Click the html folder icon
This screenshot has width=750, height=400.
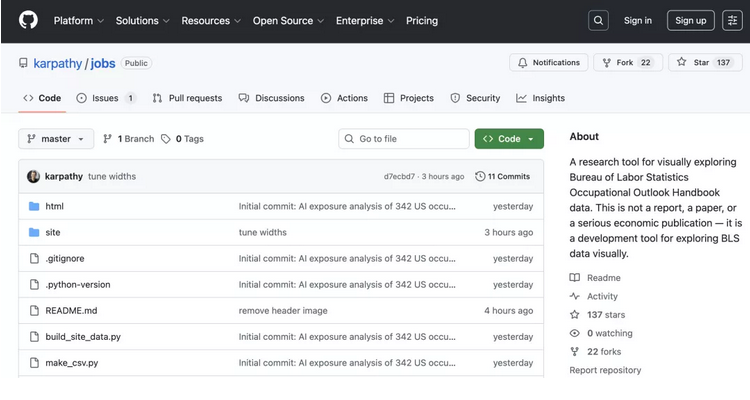34,206
